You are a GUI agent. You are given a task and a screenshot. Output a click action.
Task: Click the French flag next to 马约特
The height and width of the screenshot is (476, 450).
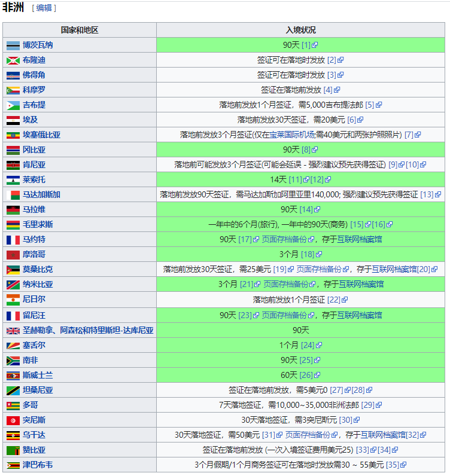(13, 240)
